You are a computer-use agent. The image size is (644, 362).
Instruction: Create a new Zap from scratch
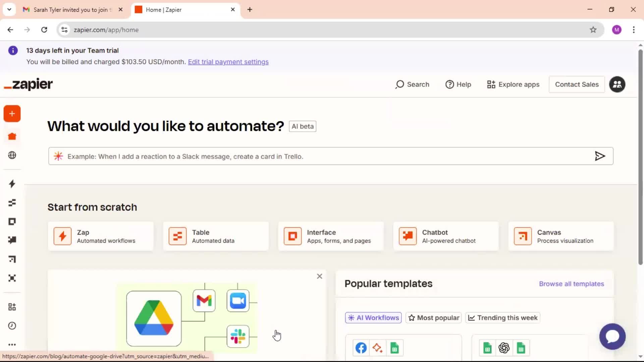tap(101, 236)
